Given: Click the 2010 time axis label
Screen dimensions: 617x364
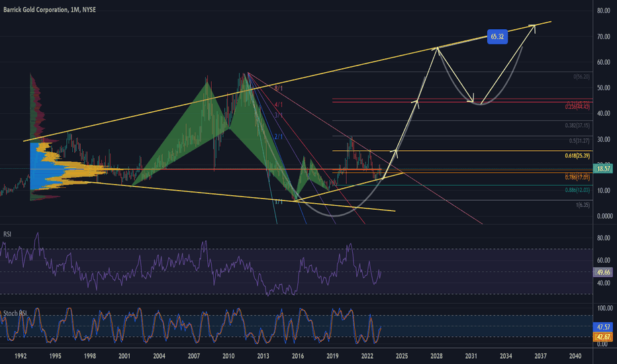Looking at the screenshot, I should coord(228,356).
